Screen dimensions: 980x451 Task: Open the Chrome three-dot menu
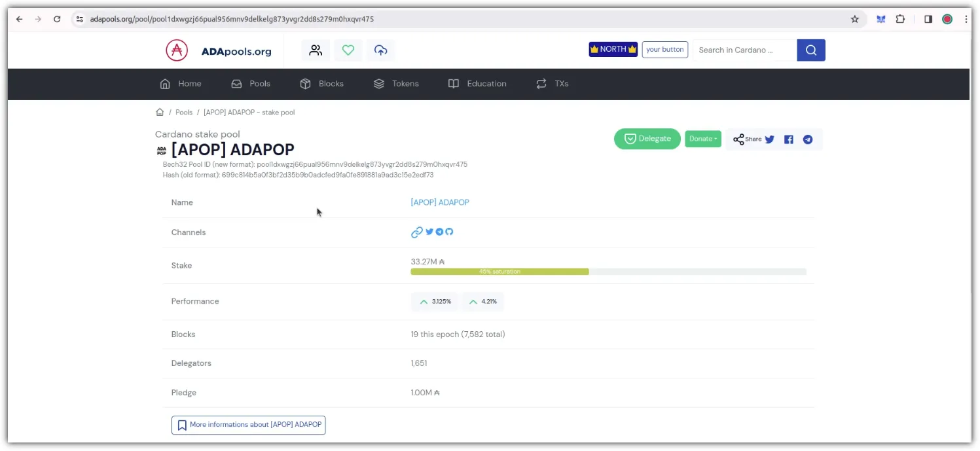pyautogui.click(x=966, y=19)
